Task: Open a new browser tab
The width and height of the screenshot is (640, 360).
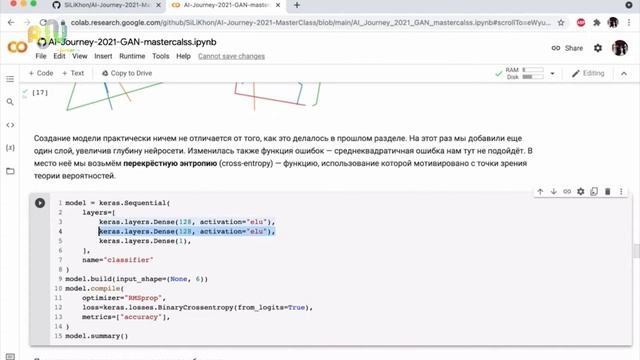Action: click(x=297, y=5)
